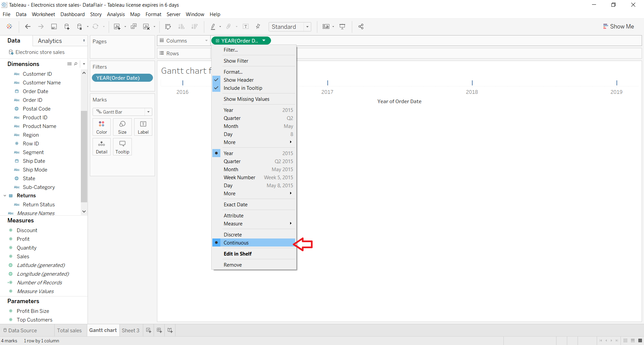644x345 pixels.
Task: Open the Standard fit dropdown
Action: 307,26
